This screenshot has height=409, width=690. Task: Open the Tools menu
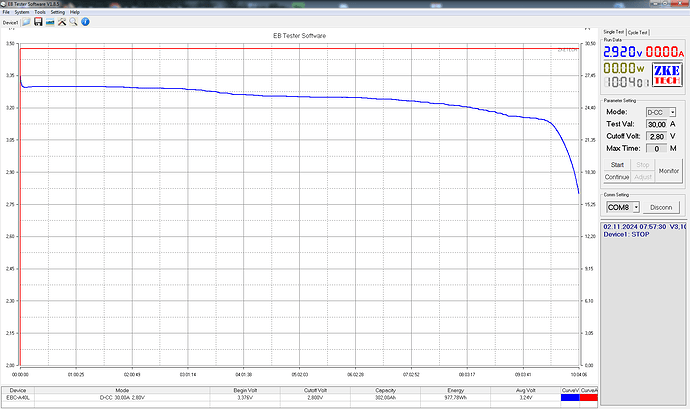click(40, 12)
